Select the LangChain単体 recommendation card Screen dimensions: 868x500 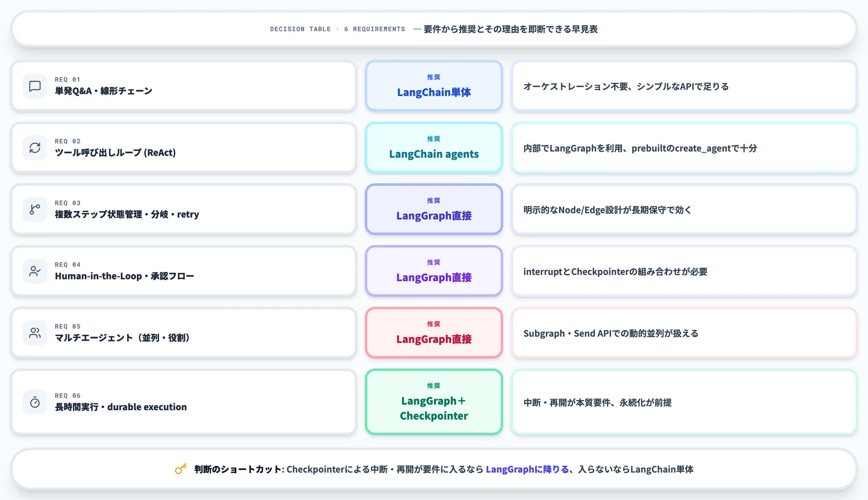pos(434,86)
